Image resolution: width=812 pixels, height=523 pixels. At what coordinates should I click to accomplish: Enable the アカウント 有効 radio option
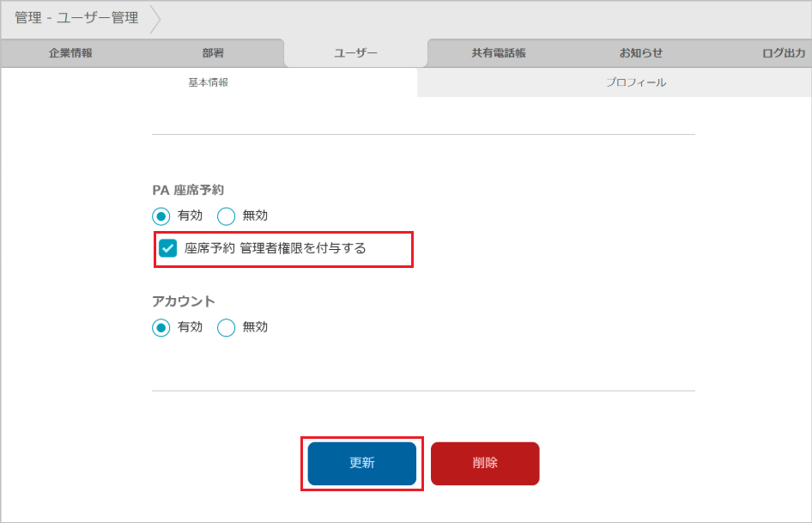[x=161, y=327]
